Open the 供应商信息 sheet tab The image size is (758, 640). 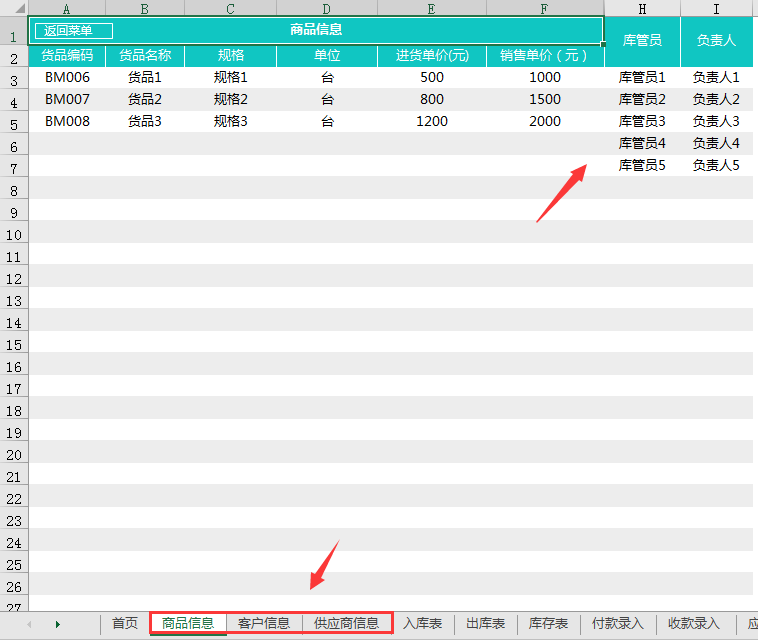click(347, 623)
